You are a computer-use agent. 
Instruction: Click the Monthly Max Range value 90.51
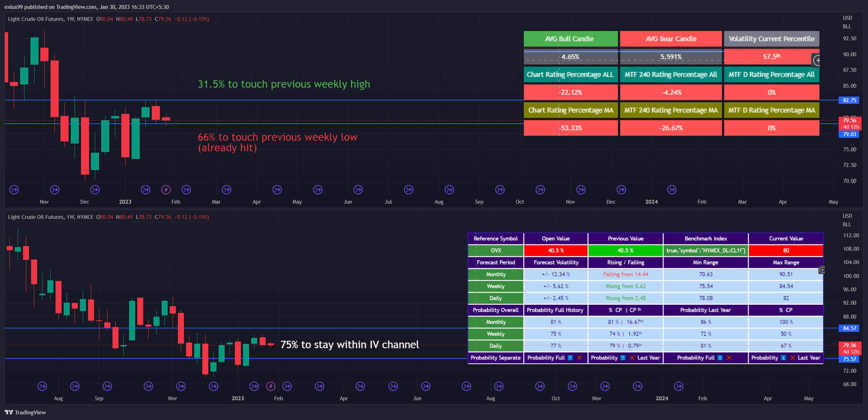[x=786, y=274]
